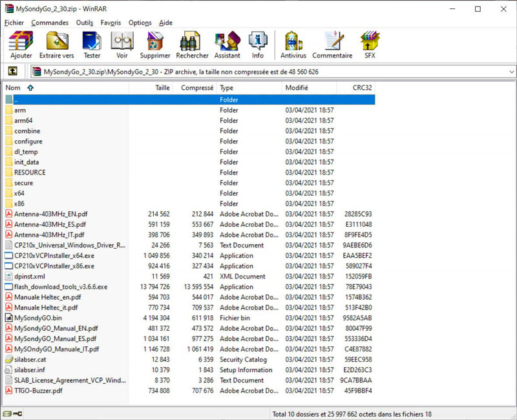The height and width of the screenshot is (420, 517).
Task: Select MySondyGO_Manual_EN.pdf file
Action: 190,328
